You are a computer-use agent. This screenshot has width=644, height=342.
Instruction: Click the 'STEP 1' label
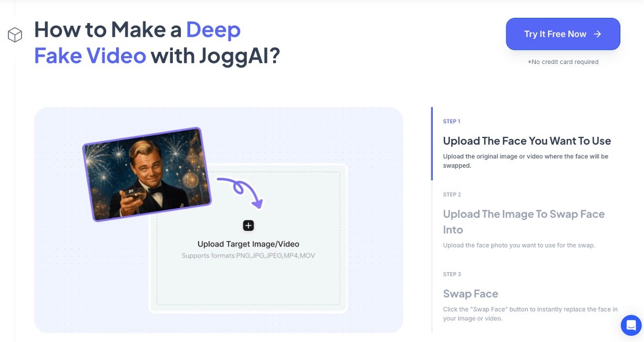pyautogui.click(x=452, y=122)
